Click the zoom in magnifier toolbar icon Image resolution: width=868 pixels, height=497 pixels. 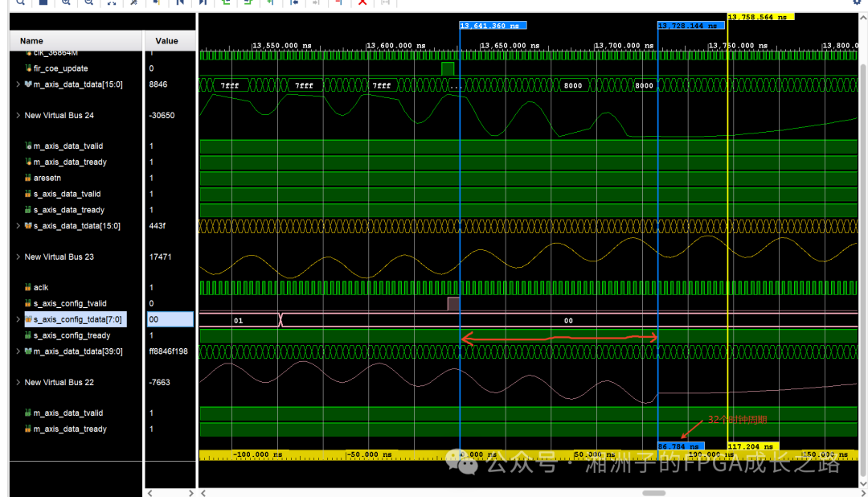tap(66, 2)
